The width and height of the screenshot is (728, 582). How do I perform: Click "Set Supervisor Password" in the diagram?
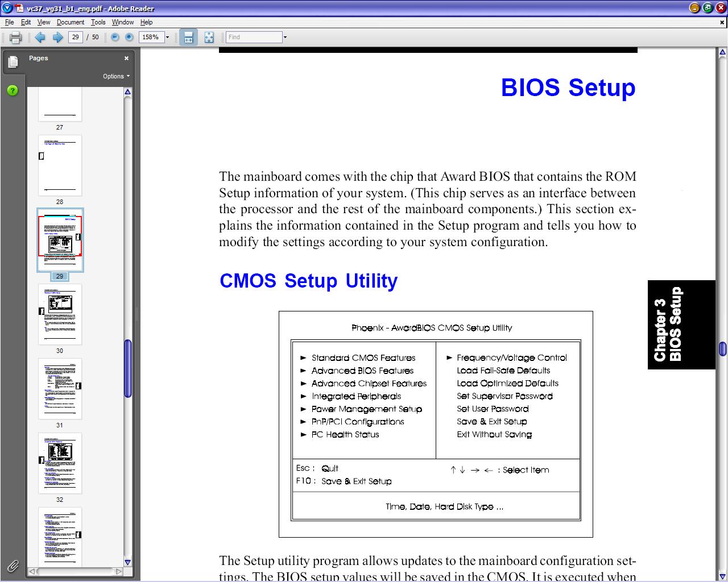pos(504,396)
